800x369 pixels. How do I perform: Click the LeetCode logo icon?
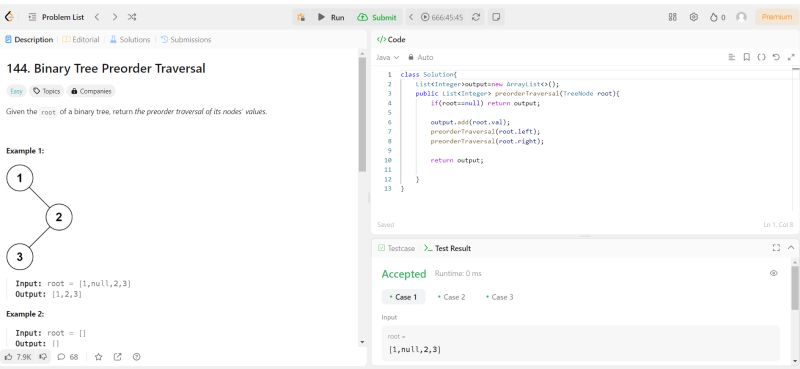coord(9,17)
